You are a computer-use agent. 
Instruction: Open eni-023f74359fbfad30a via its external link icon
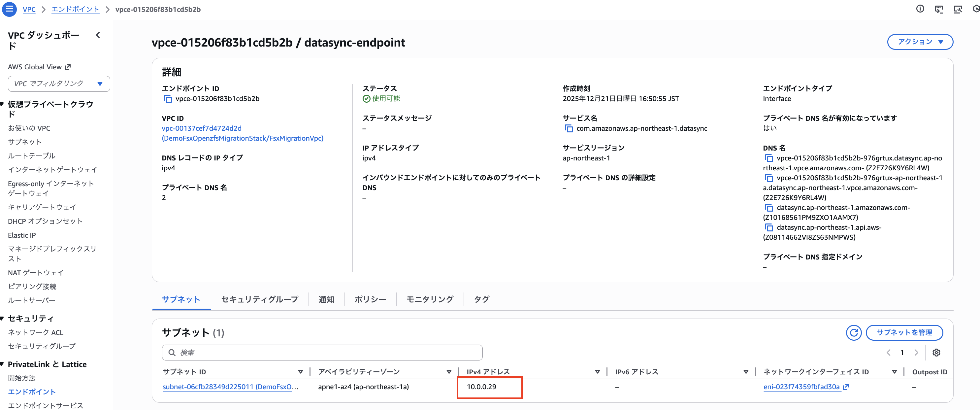pos(845,387)
